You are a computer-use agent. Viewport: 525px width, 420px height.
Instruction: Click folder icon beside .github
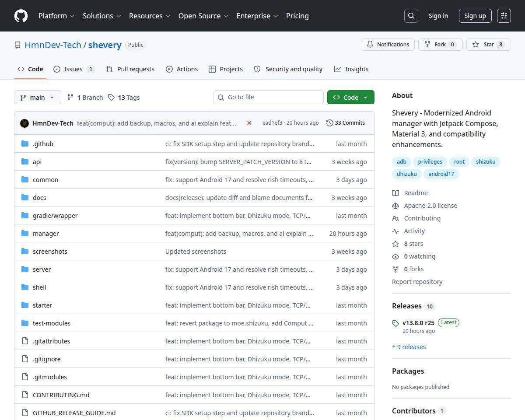pyautogui.click(x=25, y=143)
